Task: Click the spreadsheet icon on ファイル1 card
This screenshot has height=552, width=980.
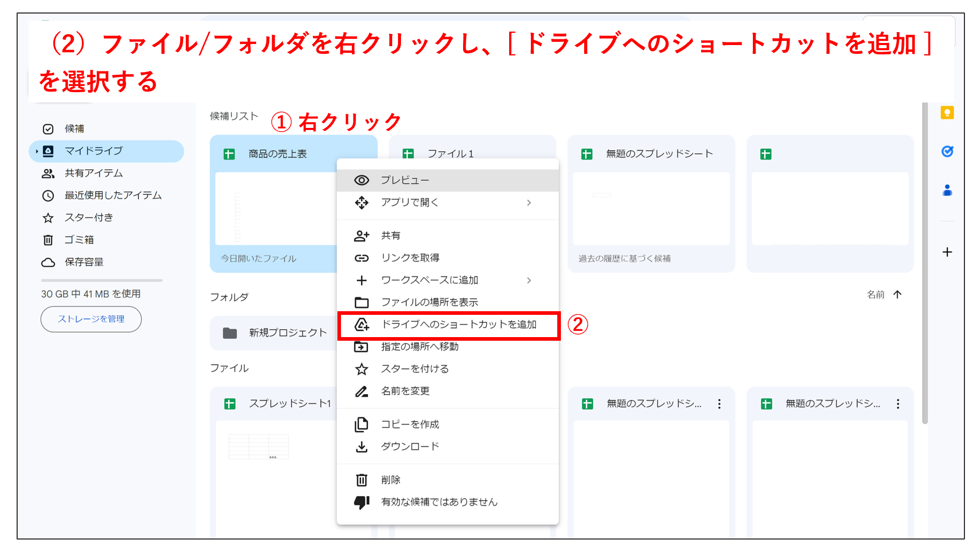Action: click(x=409, y=153)
